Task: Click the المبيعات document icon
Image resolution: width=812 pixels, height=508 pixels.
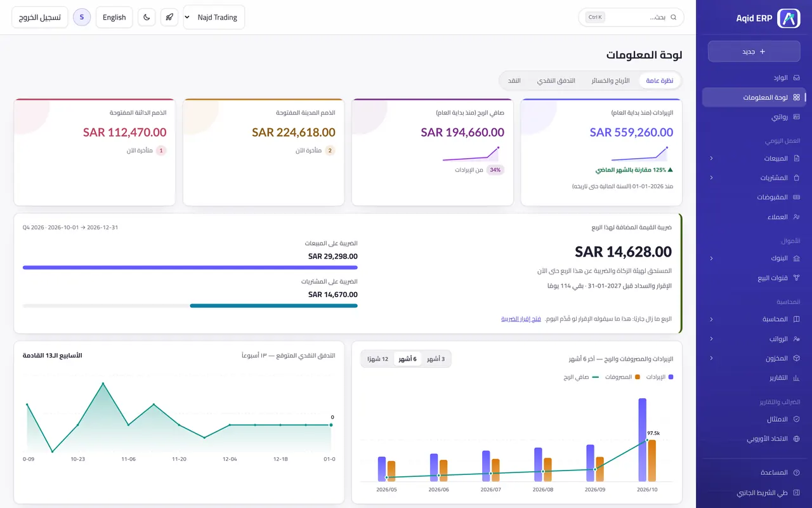Action: pos(797,158)
